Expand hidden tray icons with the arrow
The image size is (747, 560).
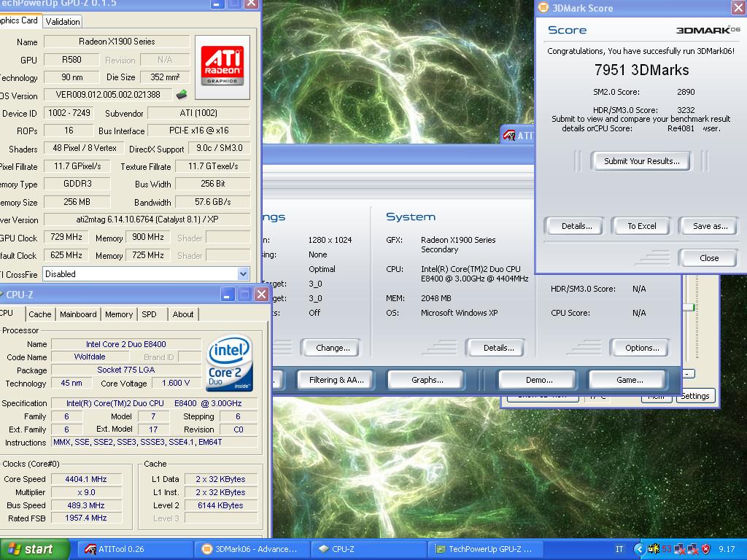tap(639, 549)
